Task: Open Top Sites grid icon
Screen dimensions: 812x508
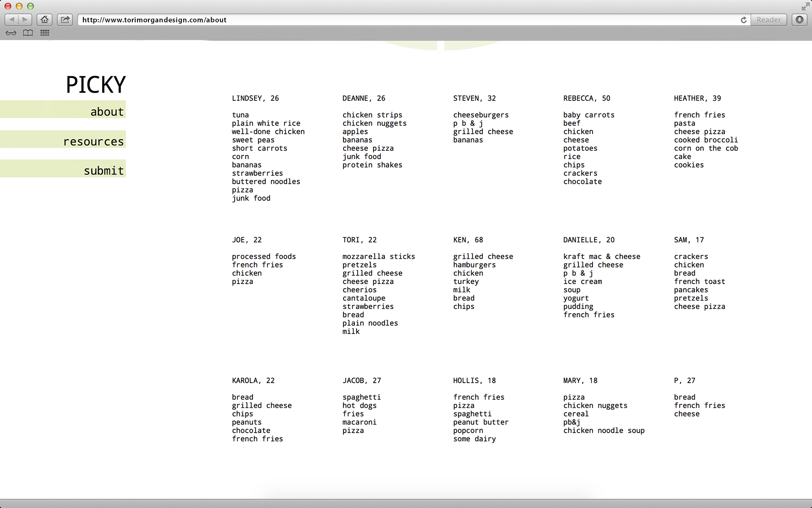Action: click(45, 33)
